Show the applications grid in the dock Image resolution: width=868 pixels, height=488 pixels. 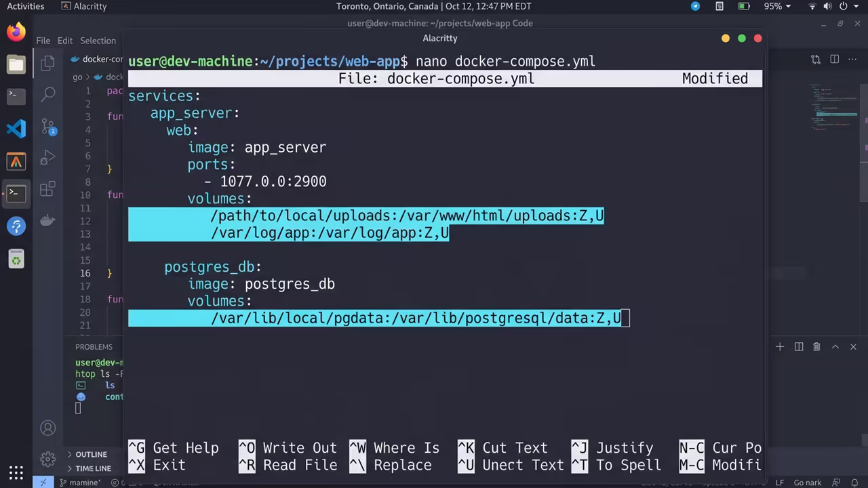[16, 472]
